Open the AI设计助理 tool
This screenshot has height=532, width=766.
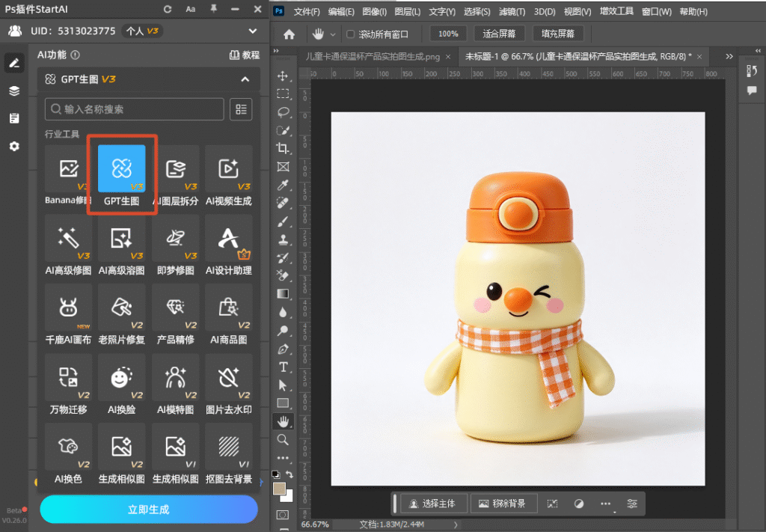(x=229, y=245)
